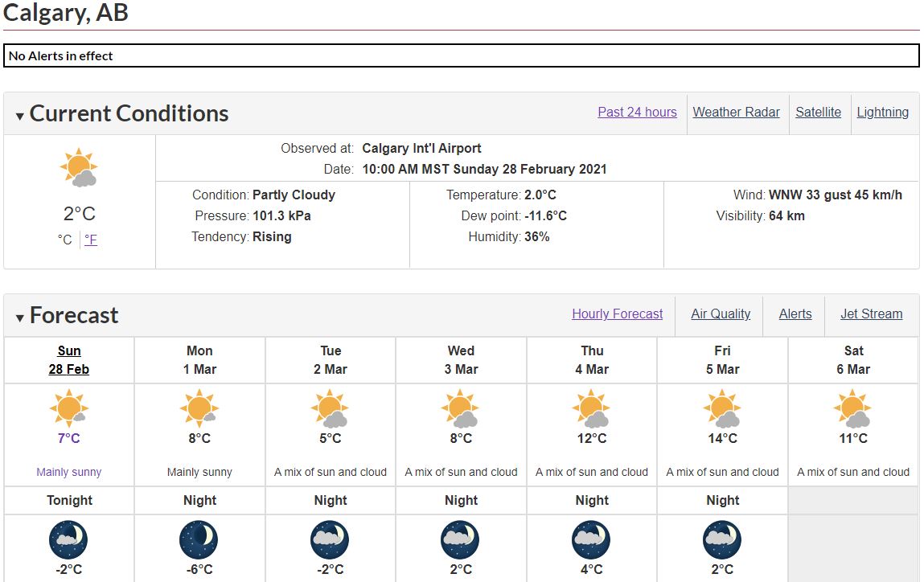Open the Hourly Forecast link
The image size is (924, 582).
pos(617,314)
